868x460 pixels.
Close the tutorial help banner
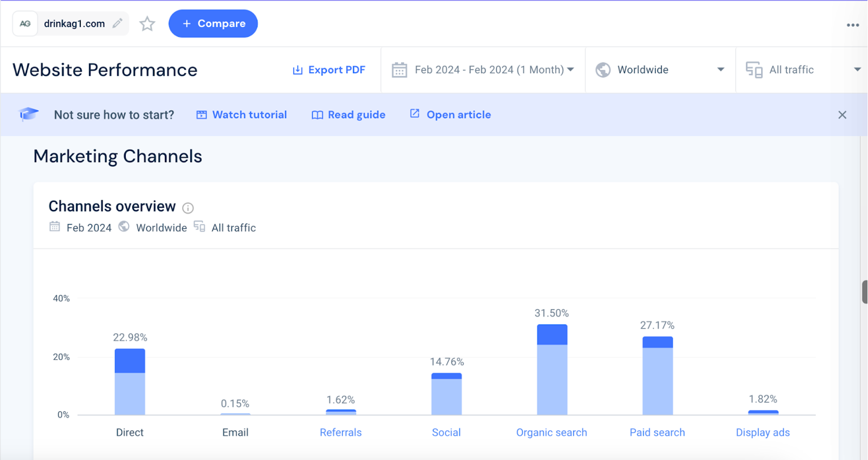pyautogui.click(x=842, y=115)
